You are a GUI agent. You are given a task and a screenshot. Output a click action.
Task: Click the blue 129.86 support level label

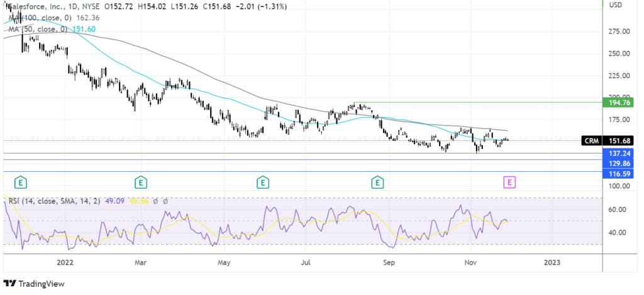(x=618, y=163)
